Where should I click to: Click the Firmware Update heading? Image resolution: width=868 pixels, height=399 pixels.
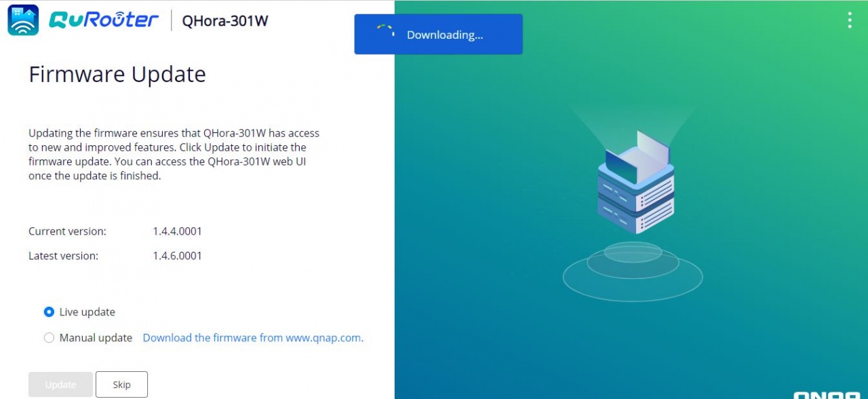[x=117, y=74]
